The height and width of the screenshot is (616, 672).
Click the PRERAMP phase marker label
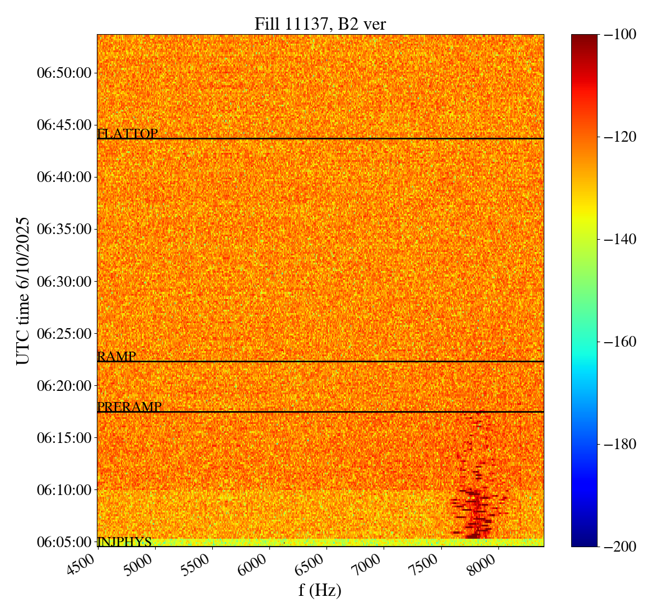point(129,407)
